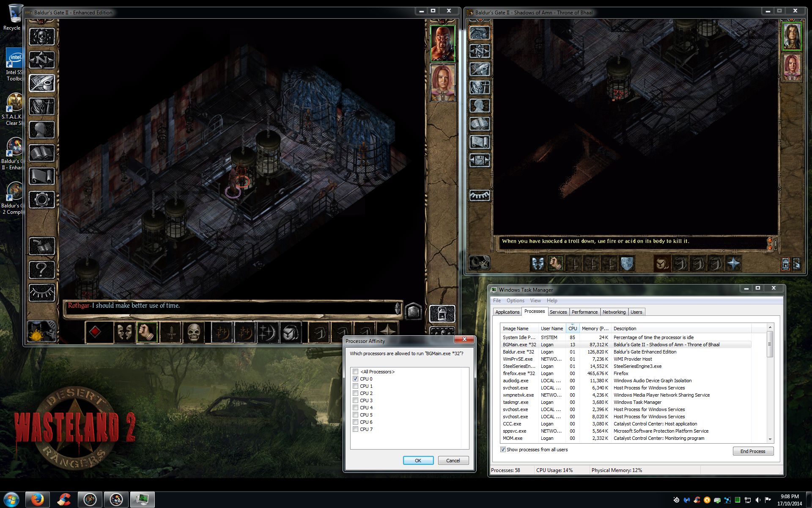Viewport: 812px width, 508px height.
Task: Open the compass map button in Enhanced Edition
Action: (42, 60)
